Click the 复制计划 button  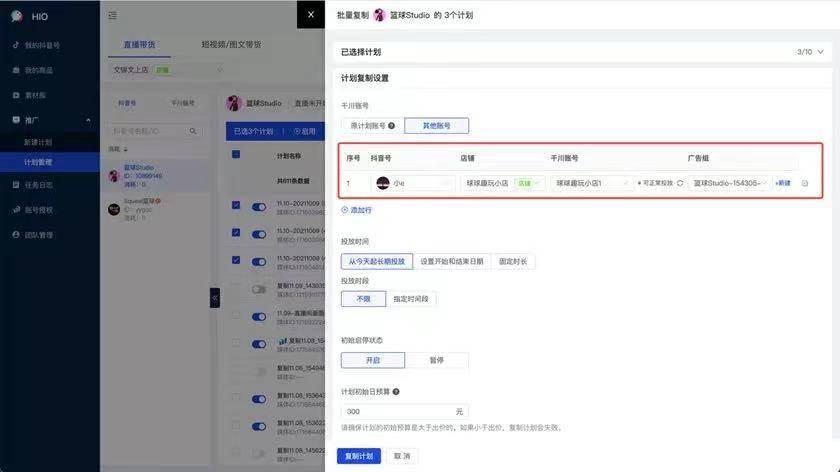(x=359, y=455)
